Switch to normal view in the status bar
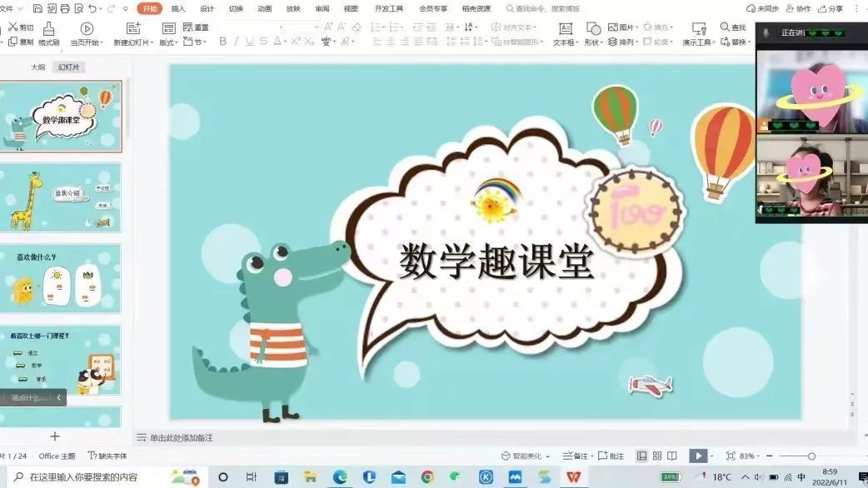The width and height of the screenshot is (868, 488). pyautogui.click(x=641, y=456)
